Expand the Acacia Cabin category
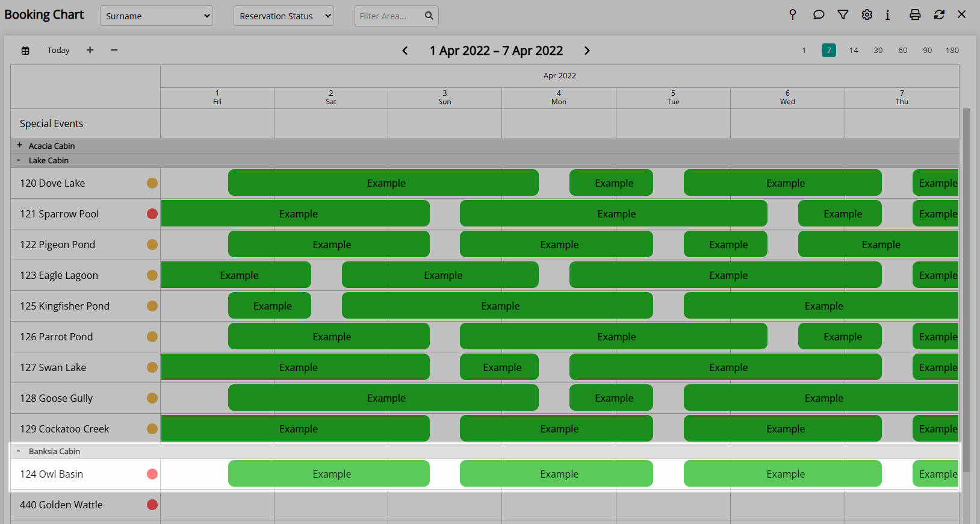Screen dimensions: 980x524 pos(19,145)
